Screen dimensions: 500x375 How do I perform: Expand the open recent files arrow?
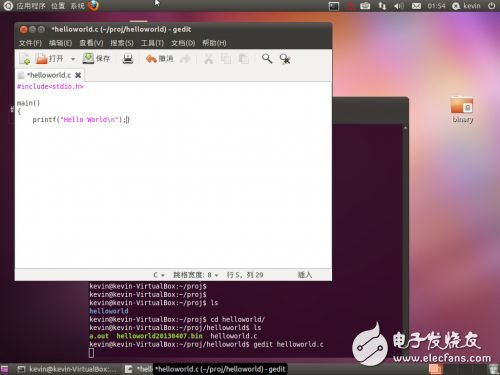pos(73,59)
